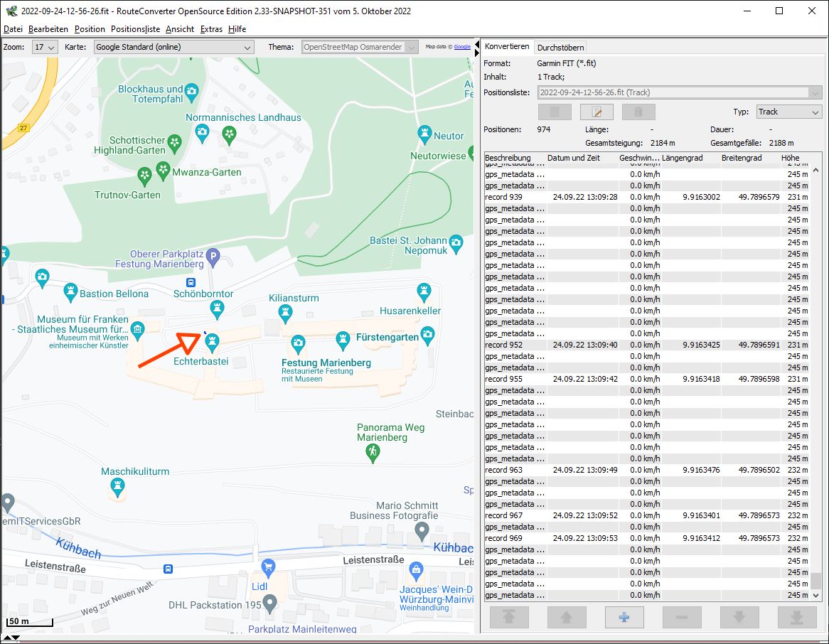829x644 pixels.
Task: Move selected position down one step
Action: pyautogui.click(x=739, y=617)
